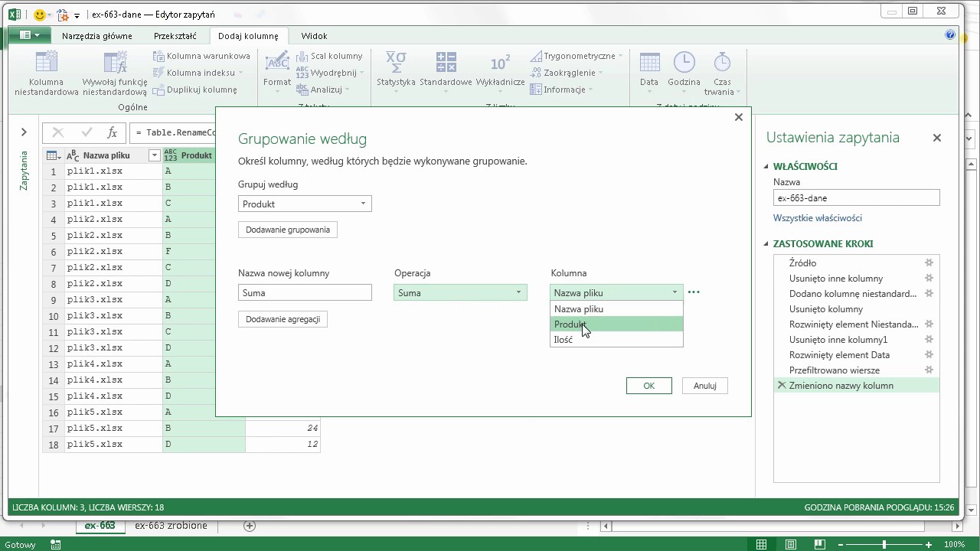Open gear for Rozwinięty element Data step
The height and width of the screenshot is (551, 980).
pos(929,355)
